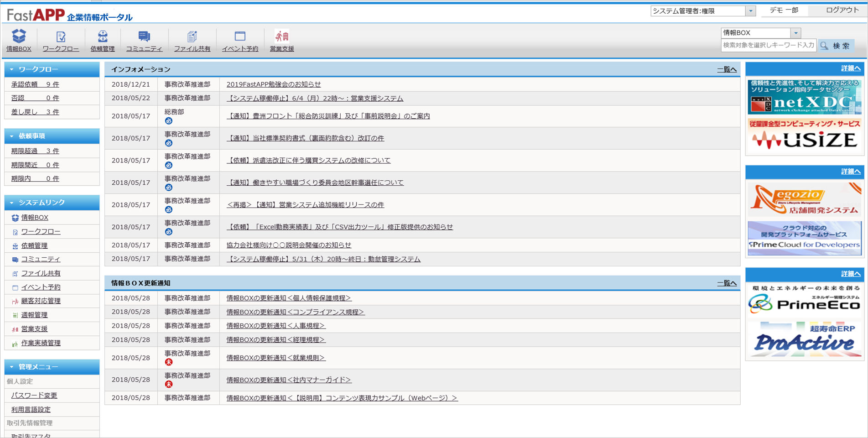Open 協力会社様向け説明会開催のお知らせ link
This screenshot has width=868, height=438.
coord(289,245)
